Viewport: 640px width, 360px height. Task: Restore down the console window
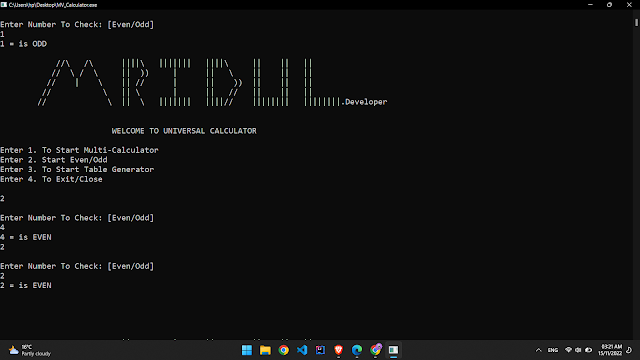pyautogui.click(x=609, y=5)
